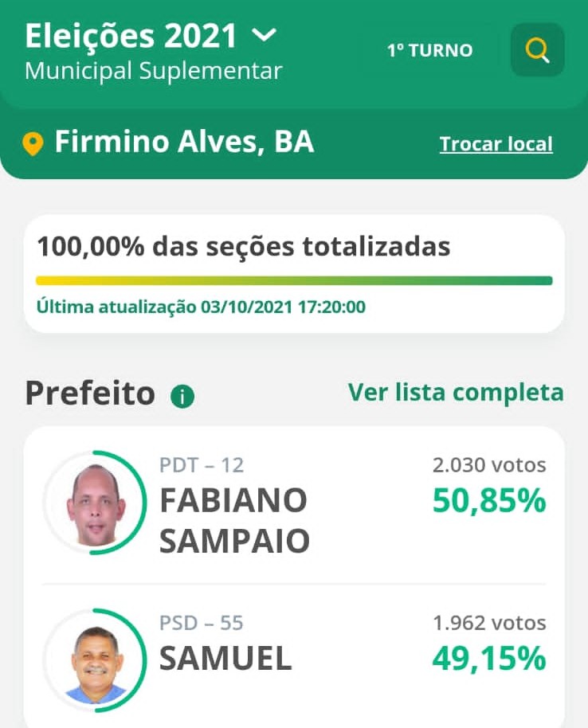This screenshot has height=728, width=588.
Task: Click the Trocar local link
Action: click(496, 144)
